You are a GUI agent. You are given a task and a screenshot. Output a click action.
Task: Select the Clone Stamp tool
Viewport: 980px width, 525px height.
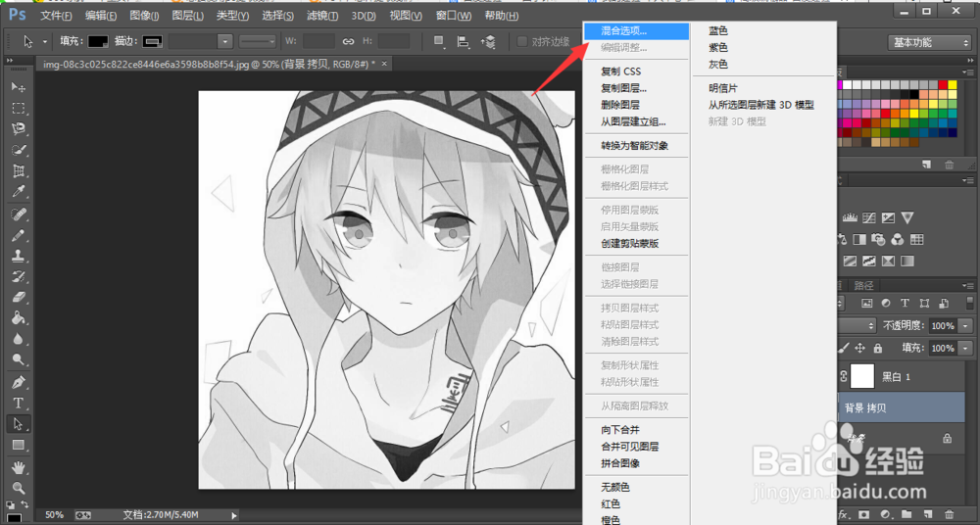point(18,256)
